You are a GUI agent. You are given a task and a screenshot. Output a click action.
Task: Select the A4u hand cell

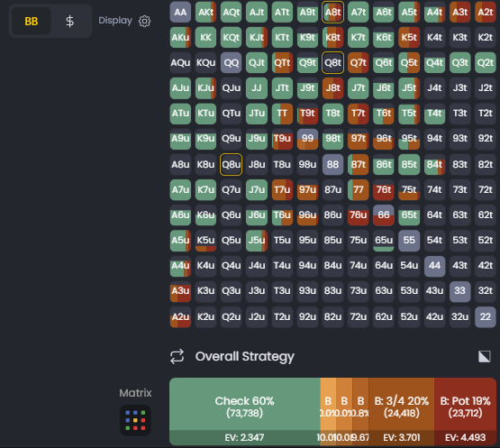(180, 266)
